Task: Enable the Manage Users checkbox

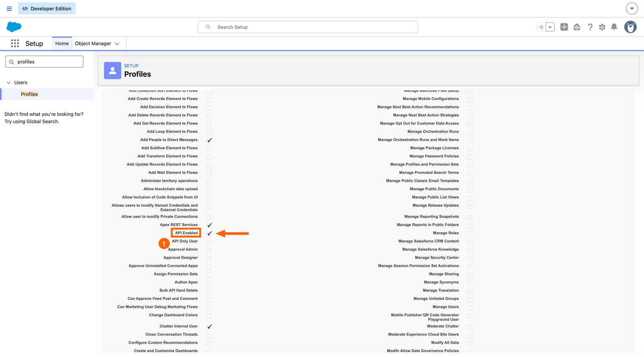Action: (470, 307)
